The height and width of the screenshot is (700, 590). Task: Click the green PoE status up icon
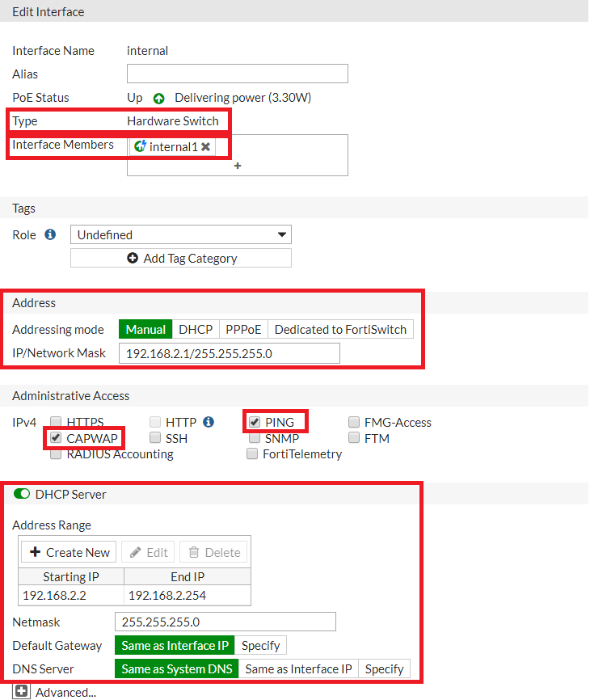click(x=159, y=99)
